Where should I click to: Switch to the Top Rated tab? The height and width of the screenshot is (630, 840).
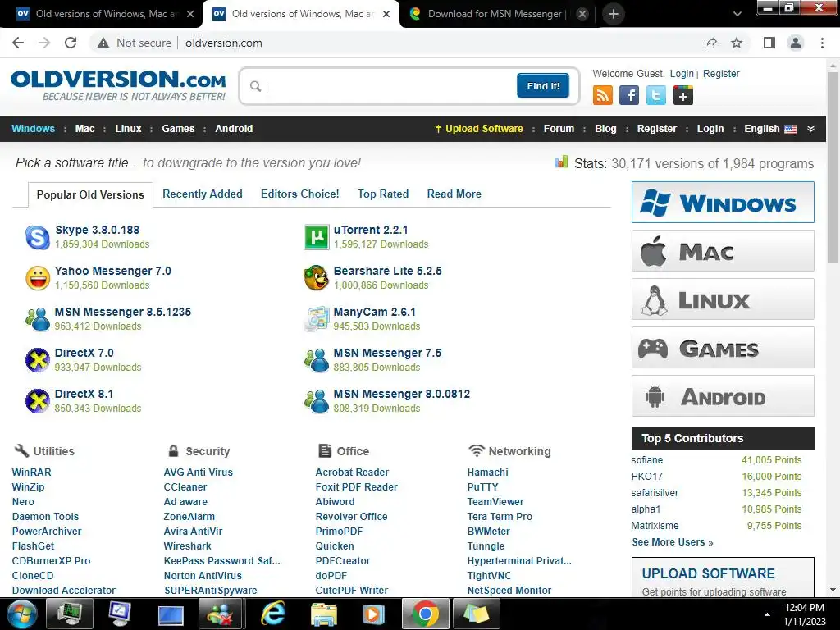(383, 194)
